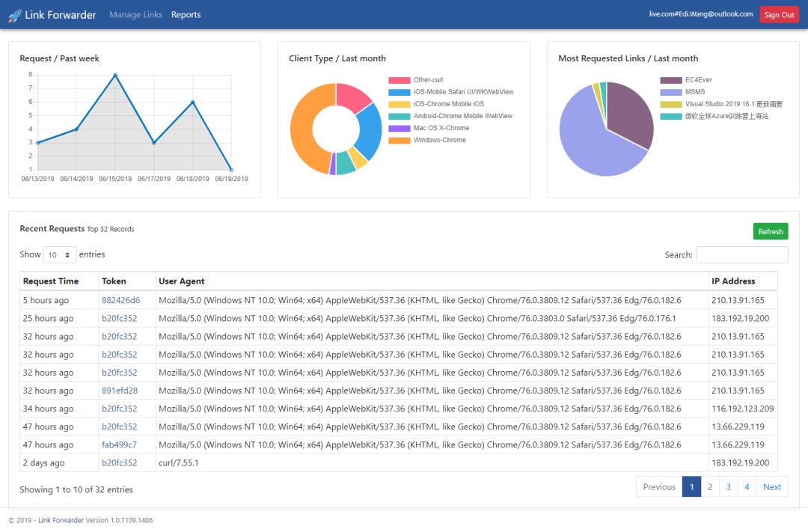Image resolution: width=808 pixels, height=532 pixels.
Task: Open the Reports menu item
Action: click(186, 15)
